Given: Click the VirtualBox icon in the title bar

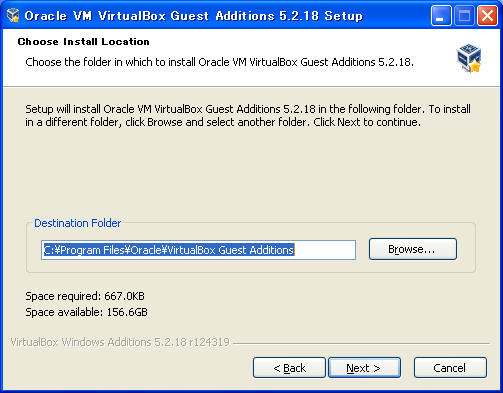Looking at the screenshot, I should 13,15.
